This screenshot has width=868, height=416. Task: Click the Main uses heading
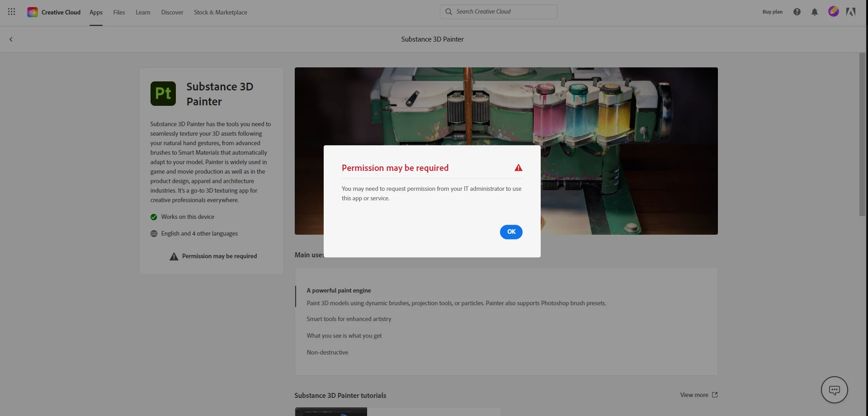309,255
